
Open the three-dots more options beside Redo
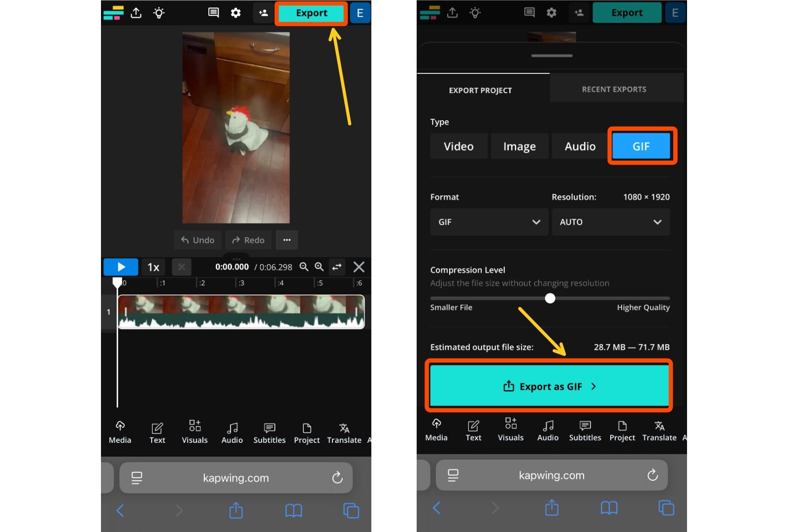point(287,240)
